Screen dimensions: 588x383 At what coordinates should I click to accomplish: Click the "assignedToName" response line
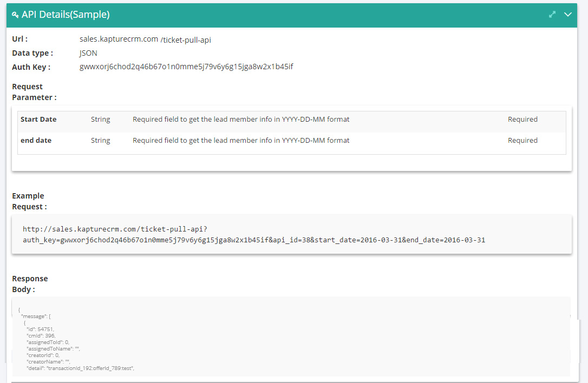pyautogui.click(x=53, y=349)
